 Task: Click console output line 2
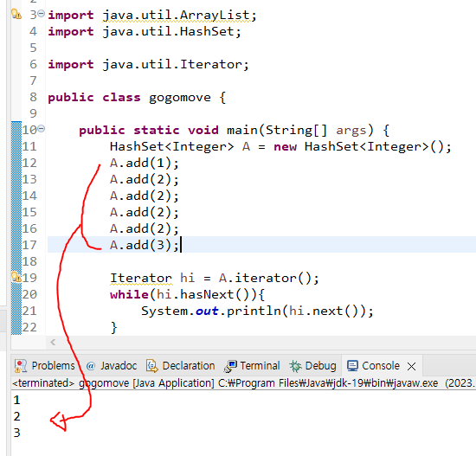click(x=16, y=416)
